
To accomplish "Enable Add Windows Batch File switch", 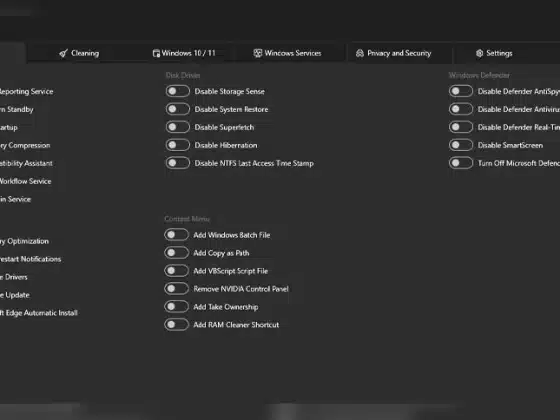I will (x=176, y=235).
